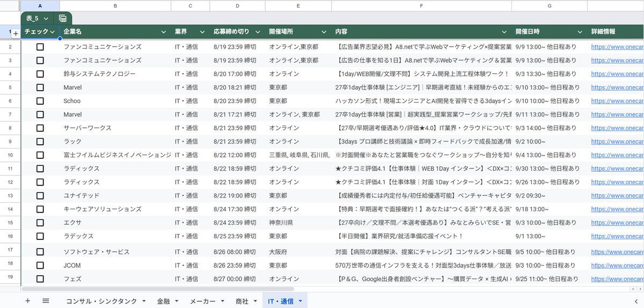Select the ソフトウェア・サービス cell

(x=115, y=252)
